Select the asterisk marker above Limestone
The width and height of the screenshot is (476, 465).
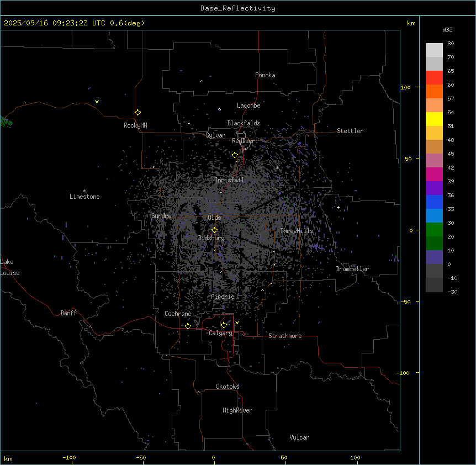pos(84,191)
